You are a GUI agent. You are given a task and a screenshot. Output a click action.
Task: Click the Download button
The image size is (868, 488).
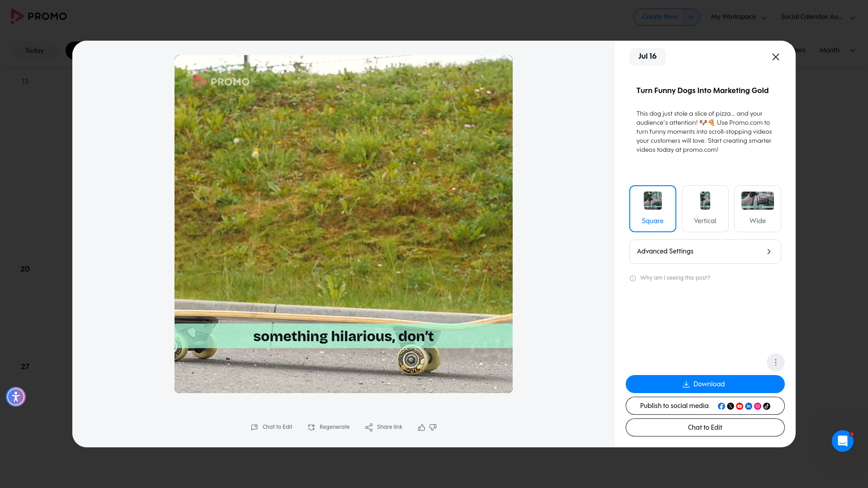coord(705,384)
